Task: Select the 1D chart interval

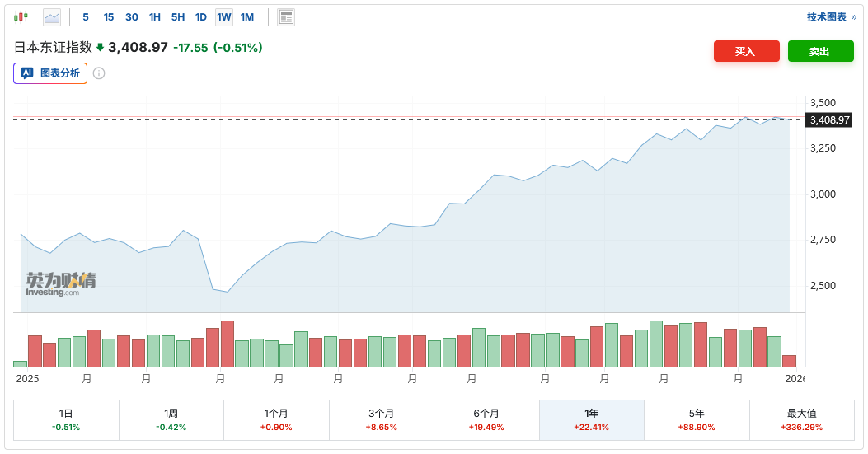Action: coord(201,16)
